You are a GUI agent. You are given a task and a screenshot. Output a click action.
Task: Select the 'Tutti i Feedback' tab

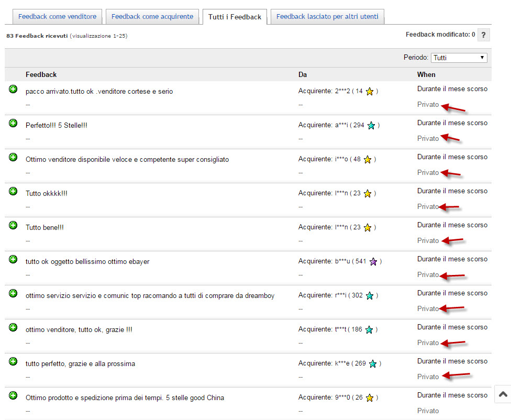[x=235, y=17]
